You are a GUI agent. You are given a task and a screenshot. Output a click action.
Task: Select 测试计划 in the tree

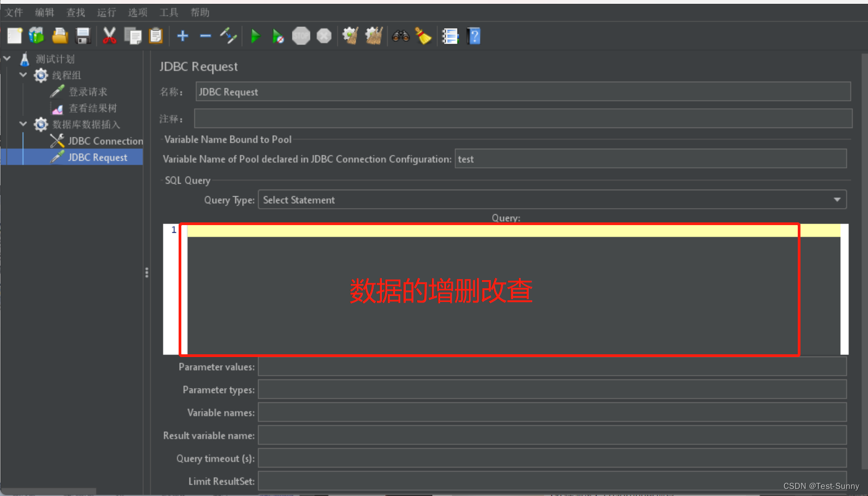click(55, 59)
